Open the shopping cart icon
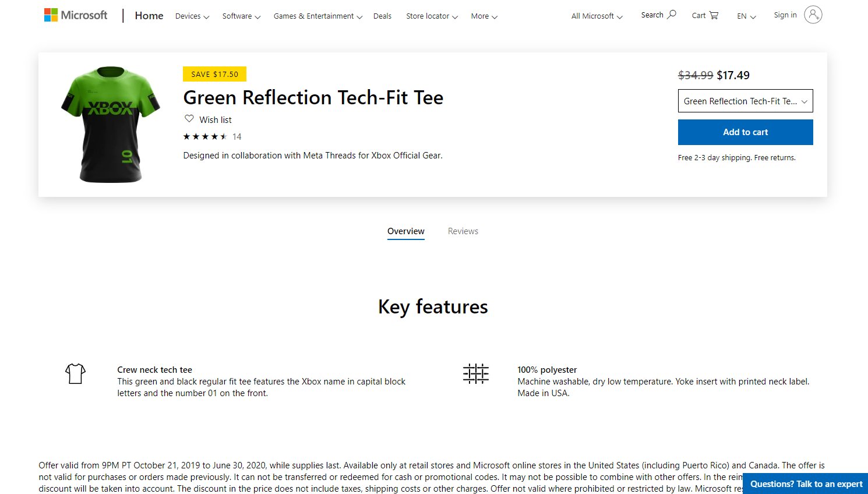This screenshot has width=868, height=494. [714, 16]
